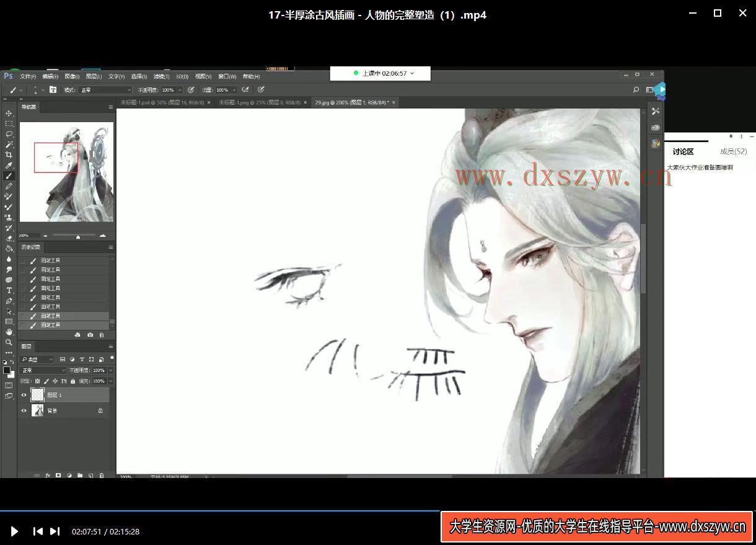This screenshot has height=545, width=756.
Task: Open brush settings panel icon in options bar
Action: point(53,90)
